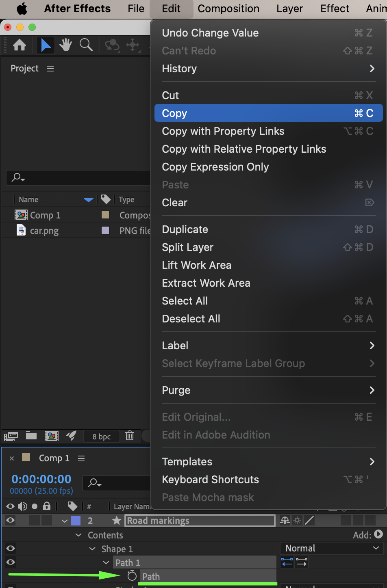The height and width of the screenshot is (588, 387).
Task: Open the File menu
Action: click(136, 9)
